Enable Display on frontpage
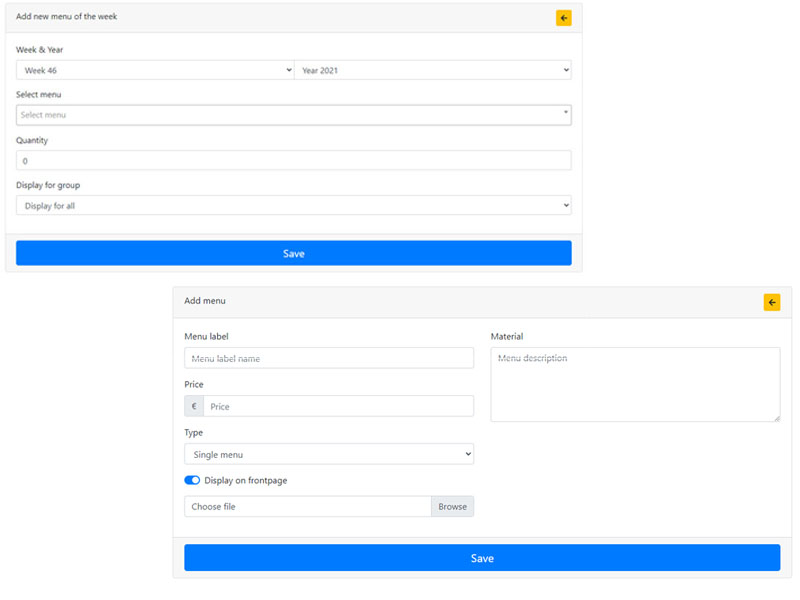 coord(191,480)
